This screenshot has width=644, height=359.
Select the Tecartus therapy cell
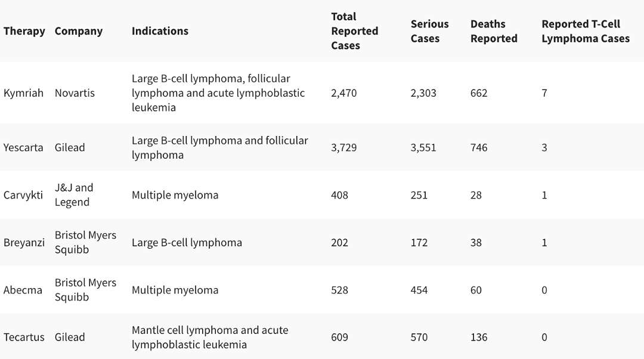pos(24,337)
